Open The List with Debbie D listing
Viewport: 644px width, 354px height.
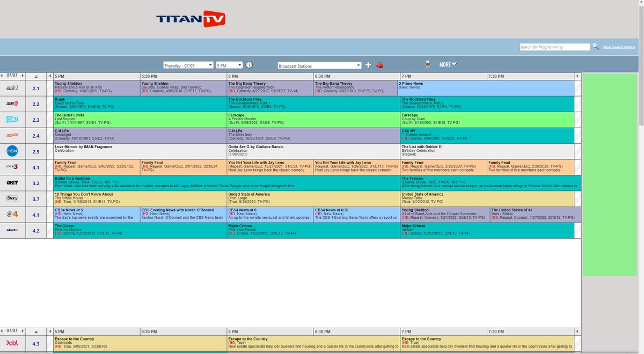point(487,151)
